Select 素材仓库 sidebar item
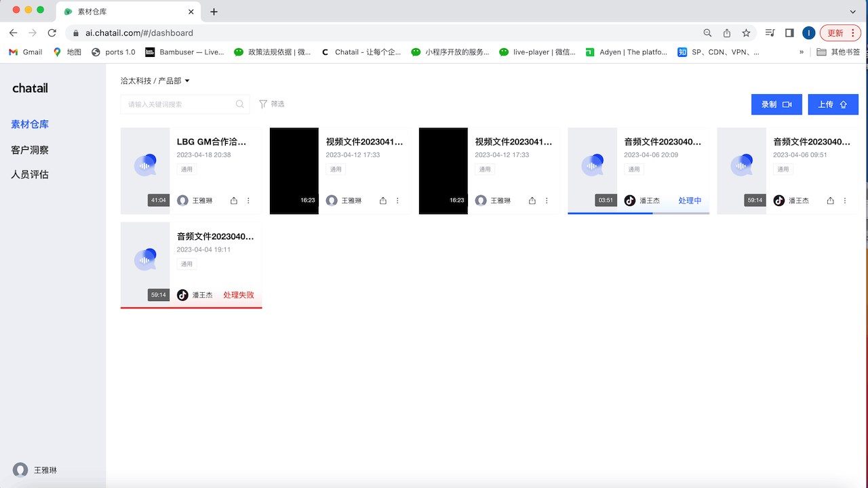Screen dimensions: 868x488 pos(30,124)
